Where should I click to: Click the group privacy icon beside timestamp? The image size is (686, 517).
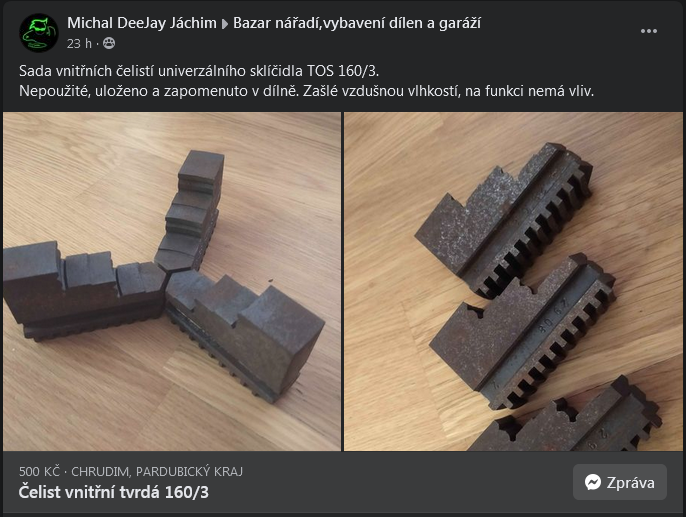pos(108,43)
